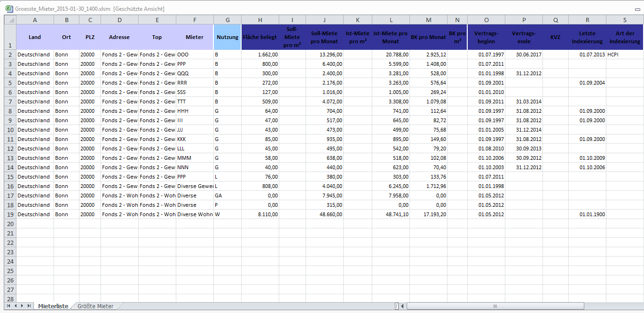
Task: Select the Nutzung cell containing GA
Action: coord(228,196)
